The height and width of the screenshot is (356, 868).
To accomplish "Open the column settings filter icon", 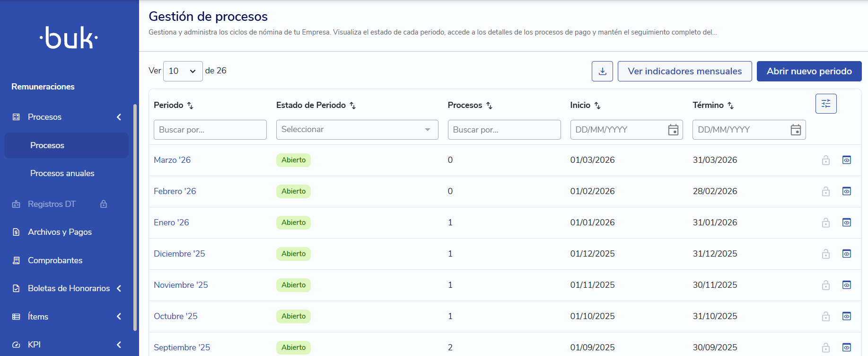I will 826,104.
